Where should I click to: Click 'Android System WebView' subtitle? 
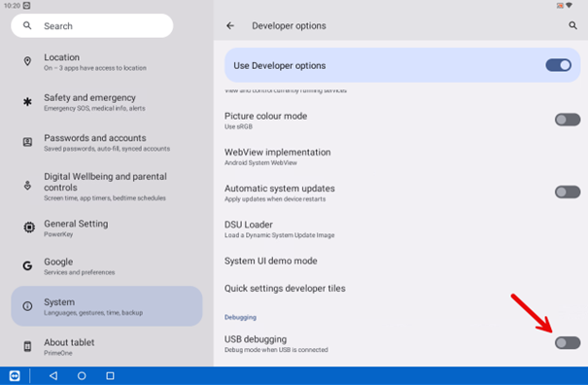[260, 163]
